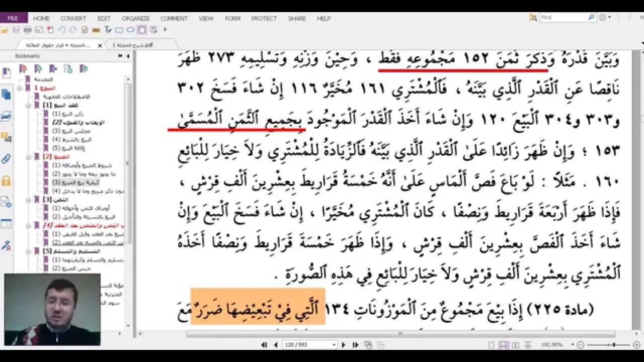This screenshot has width=644, height=362.
Task: Go to next page arrow
Action: point(343,345)
